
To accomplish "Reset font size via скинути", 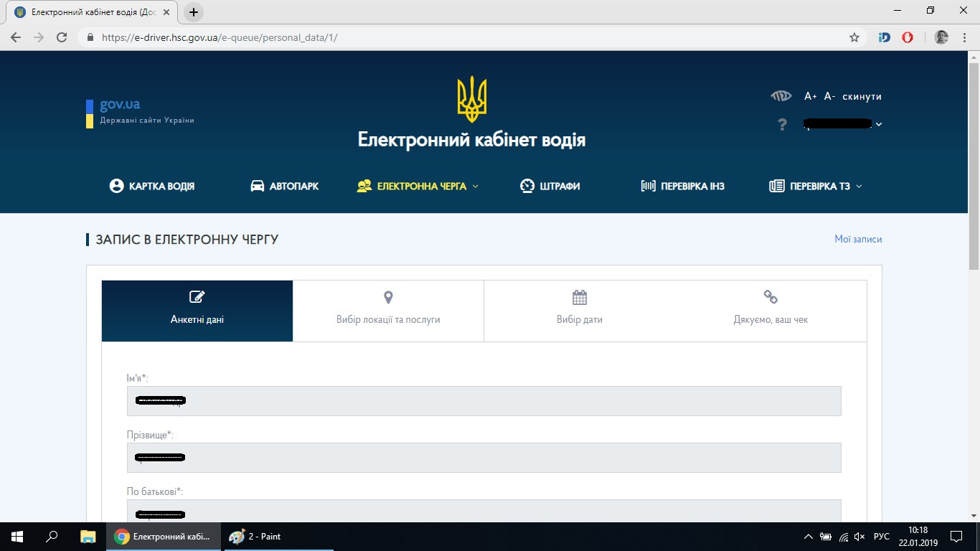I will [x=862, y=96].
